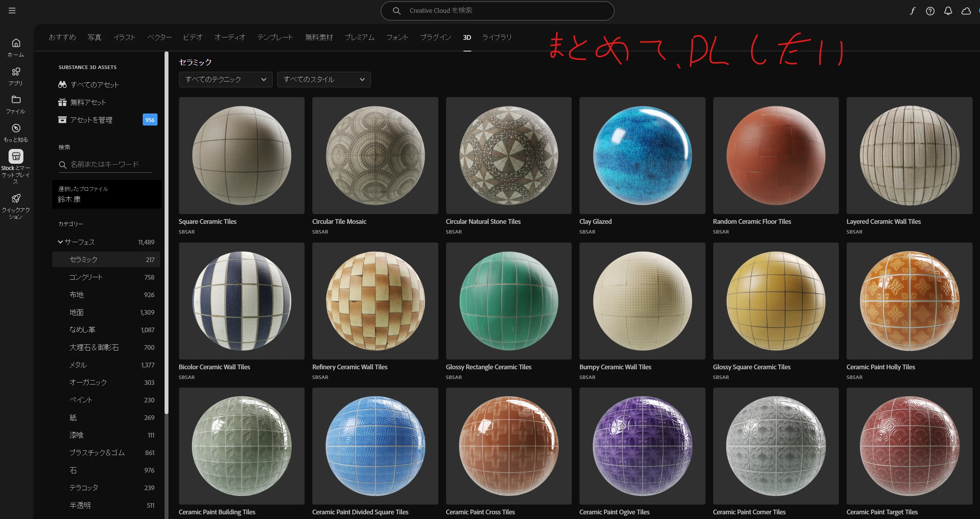Screen dimensions: 980x519
Task: Open Quick Actions rocket icon
Action: (16, 198)
